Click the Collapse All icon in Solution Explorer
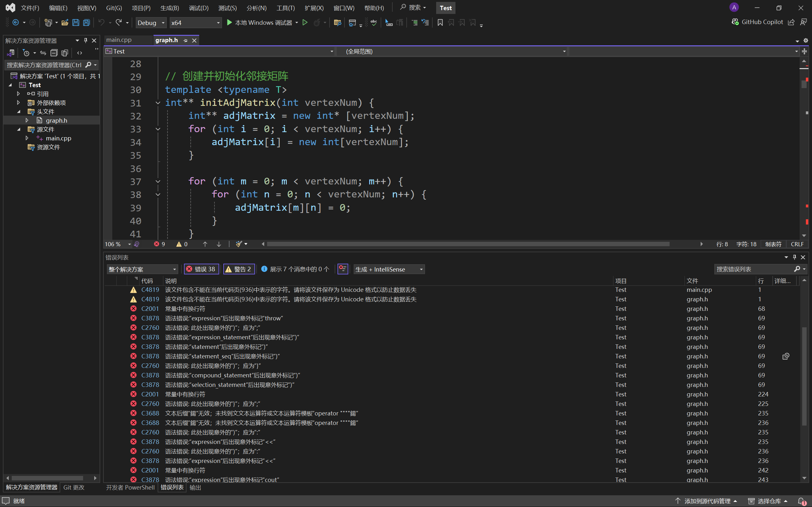The image size is (812, 507). point(54,53)
